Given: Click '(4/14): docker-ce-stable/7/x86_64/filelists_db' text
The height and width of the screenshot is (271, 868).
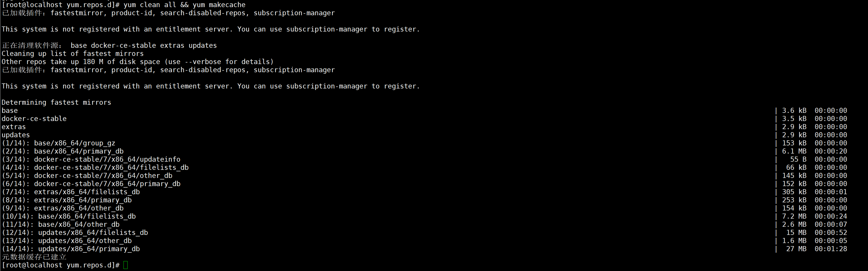Looking at the screenshot, I should coord(95,168).
